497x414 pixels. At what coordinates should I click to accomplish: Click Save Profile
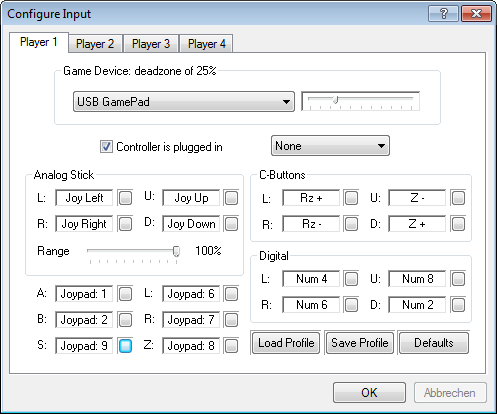(360, 343)
